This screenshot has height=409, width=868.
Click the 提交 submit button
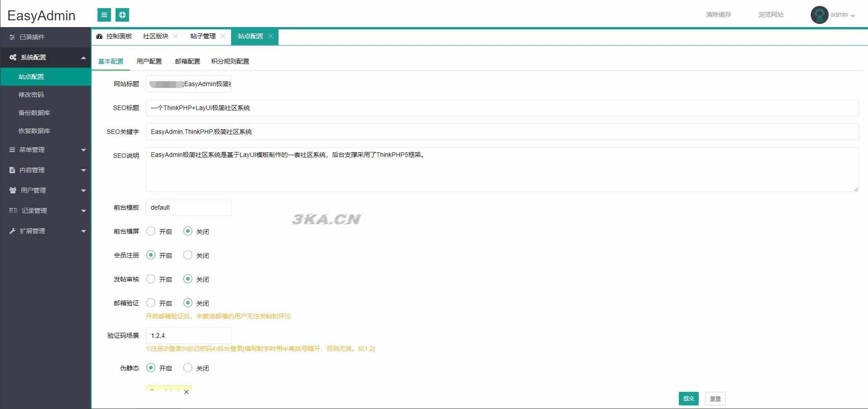click(x=688, y=399)
